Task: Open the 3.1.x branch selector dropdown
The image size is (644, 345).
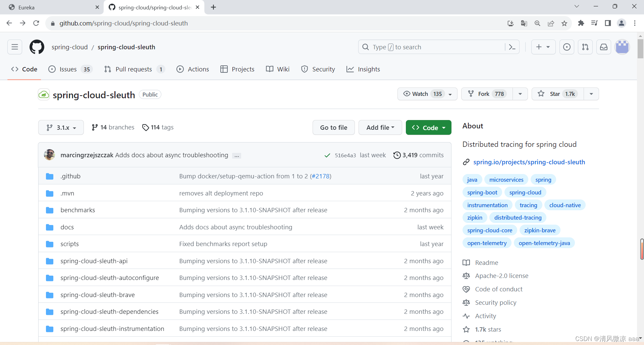Action: (x=61, y=127)
